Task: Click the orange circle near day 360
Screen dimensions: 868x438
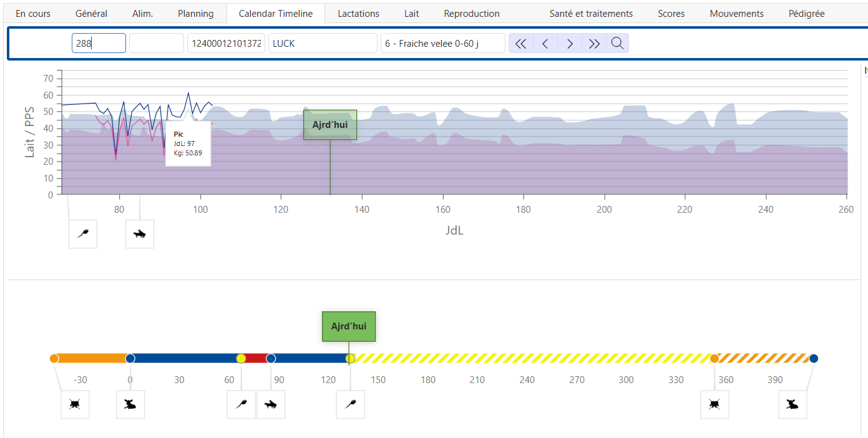Action: [714, 358]
